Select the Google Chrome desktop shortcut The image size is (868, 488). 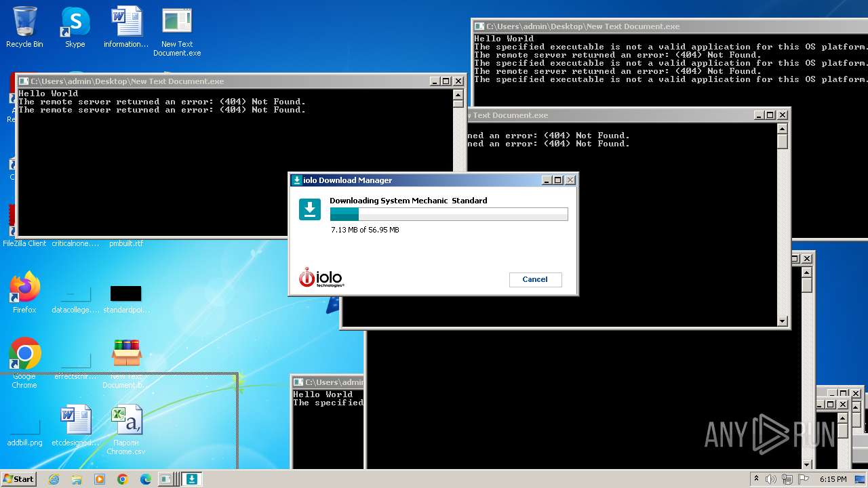point(24,363)
